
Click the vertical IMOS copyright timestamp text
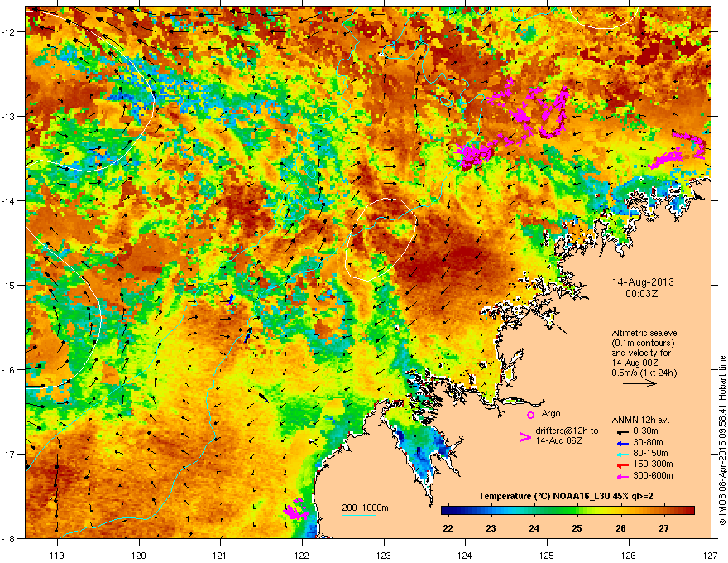(722, 440)
